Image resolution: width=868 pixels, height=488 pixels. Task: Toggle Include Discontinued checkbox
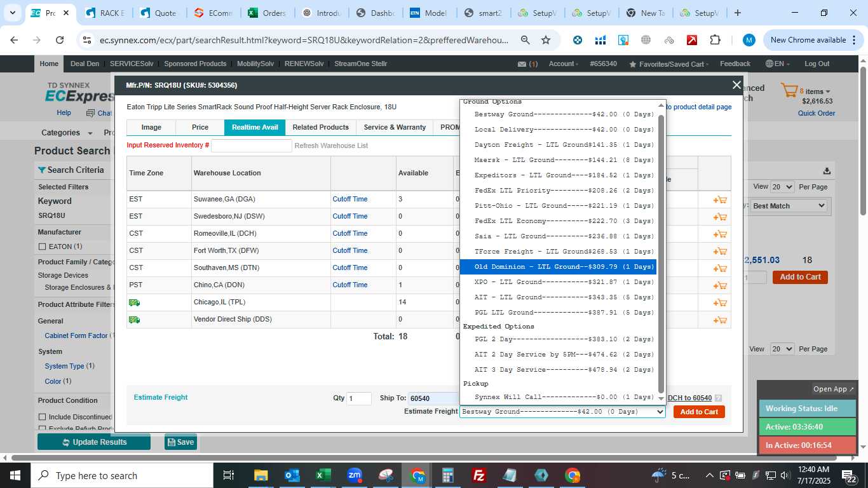43,417
